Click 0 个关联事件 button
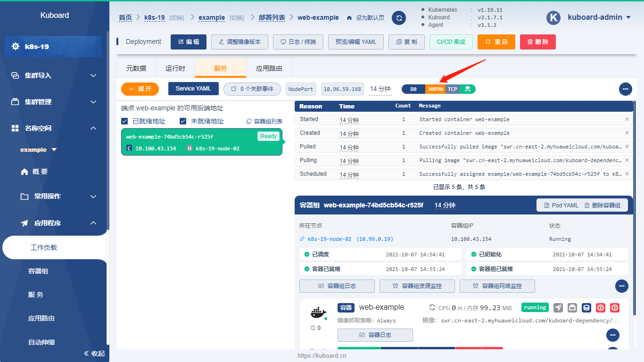 (252, 89)
